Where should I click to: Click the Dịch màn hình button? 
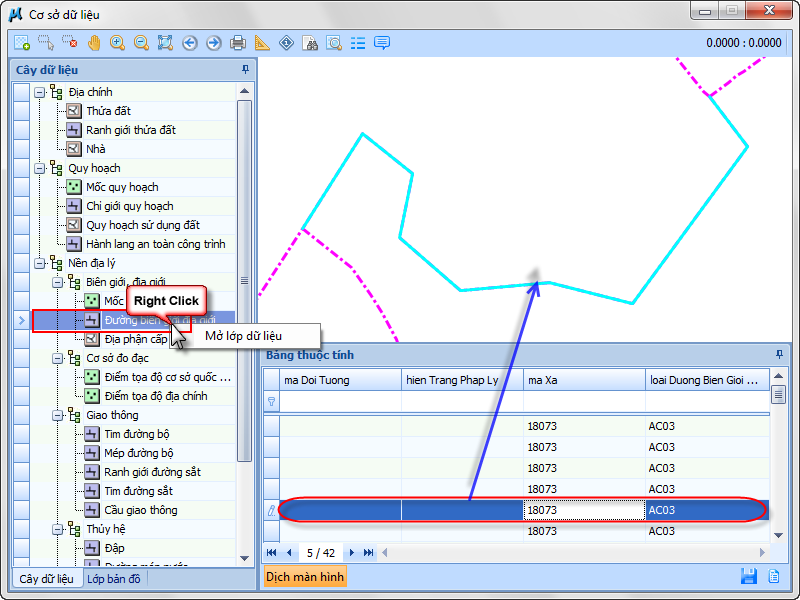tap(305, 577)
